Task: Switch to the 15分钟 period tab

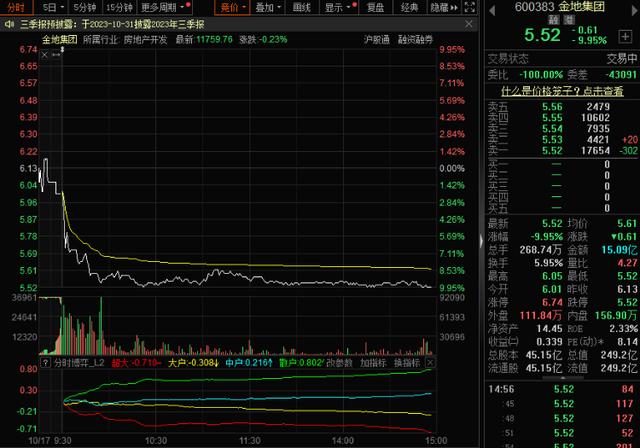Action: tap(119, 7)
